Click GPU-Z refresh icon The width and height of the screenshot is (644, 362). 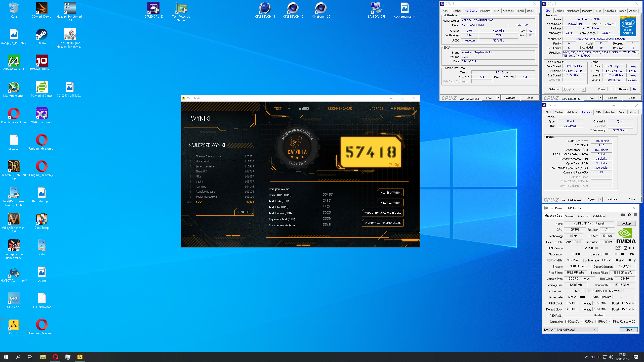click(629, 215)
